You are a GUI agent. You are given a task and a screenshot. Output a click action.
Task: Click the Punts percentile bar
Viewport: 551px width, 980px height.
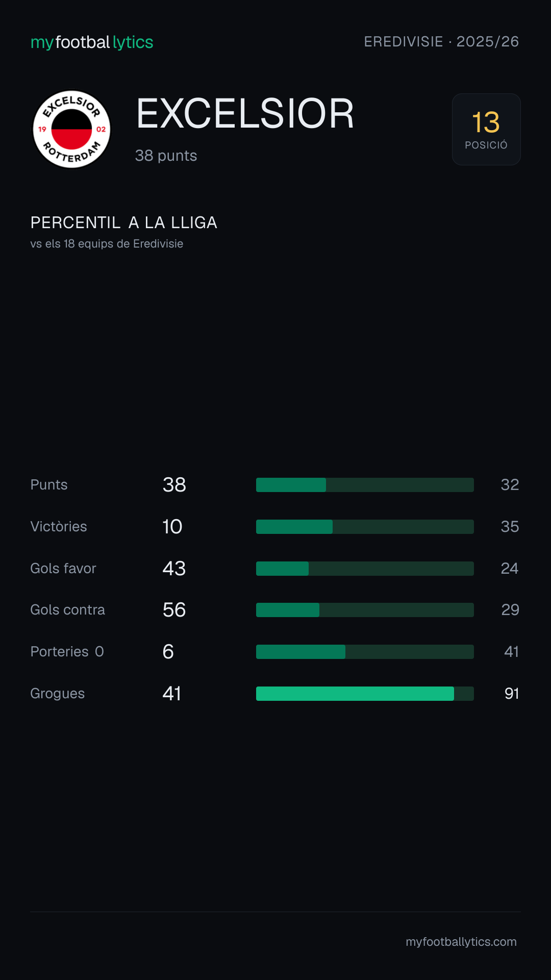click(365, 485)
